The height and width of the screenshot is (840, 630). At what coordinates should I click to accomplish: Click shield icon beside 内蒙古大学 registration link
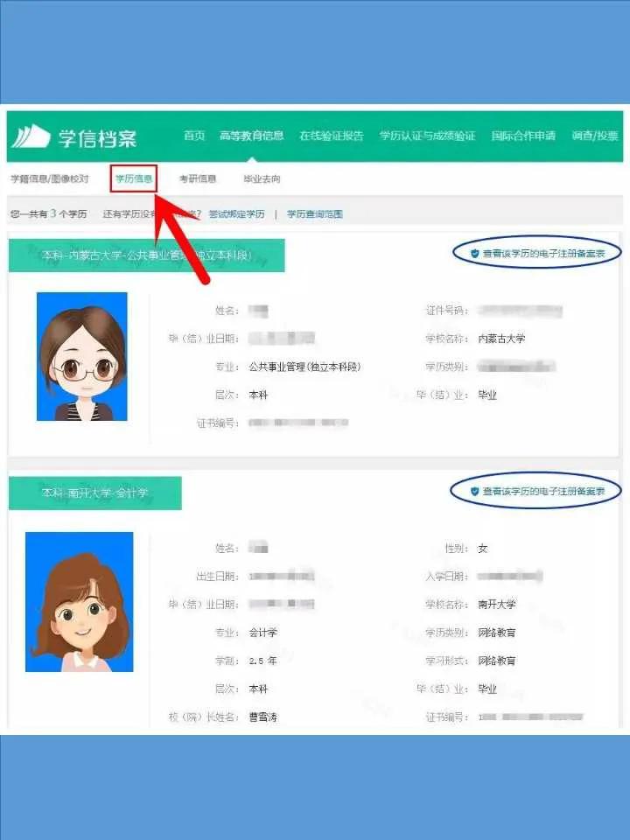(474, 254)
